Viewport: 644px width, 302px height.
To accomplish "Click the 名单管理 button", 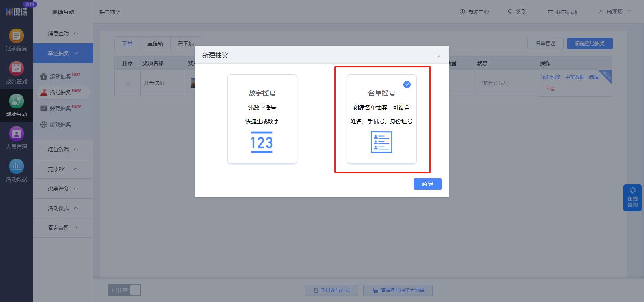I will (x=545, y=43).
